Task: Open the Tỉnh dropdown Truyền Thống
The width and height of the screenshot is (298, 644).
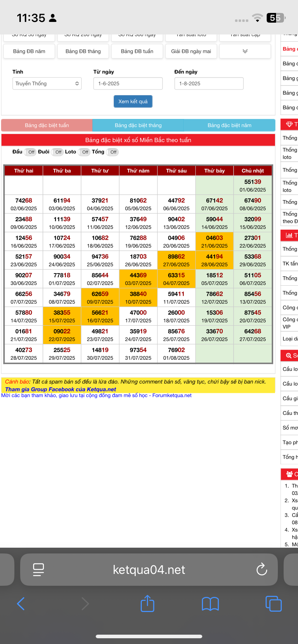Action: 47,83
